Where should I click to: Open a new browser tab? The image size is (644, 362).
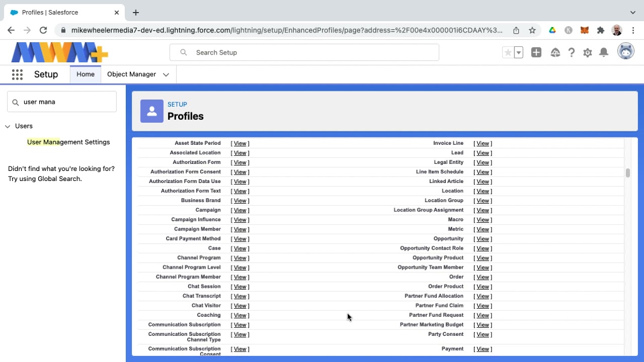(x=136, y=12)
